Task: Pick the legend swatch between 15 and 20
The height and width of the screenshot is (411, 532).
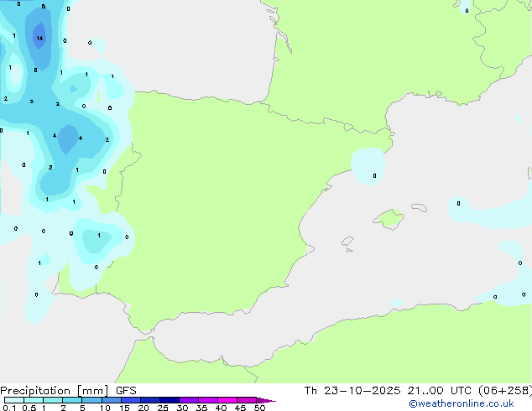Action: [x=131, y=400]
